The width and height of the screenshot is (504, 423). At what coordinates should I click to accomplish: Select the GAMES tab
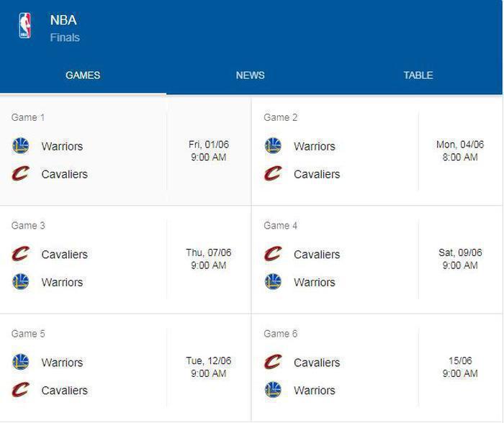[83, 75]
